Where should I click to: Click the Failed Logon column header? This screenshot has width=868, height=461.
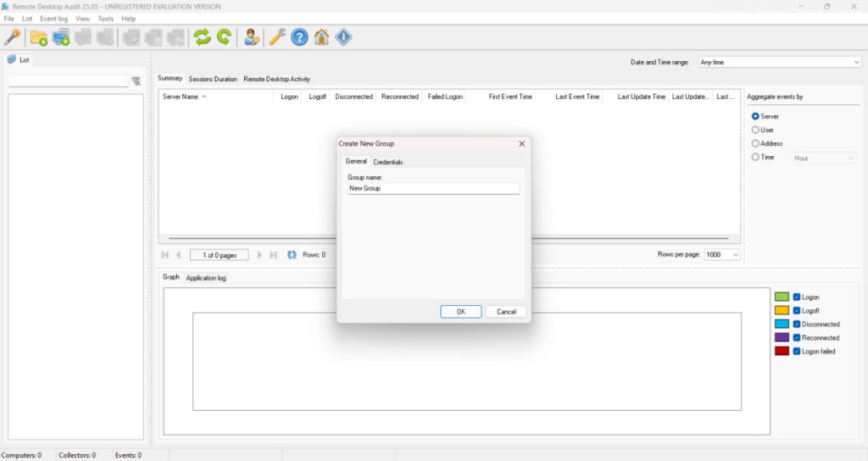[444, 97]
